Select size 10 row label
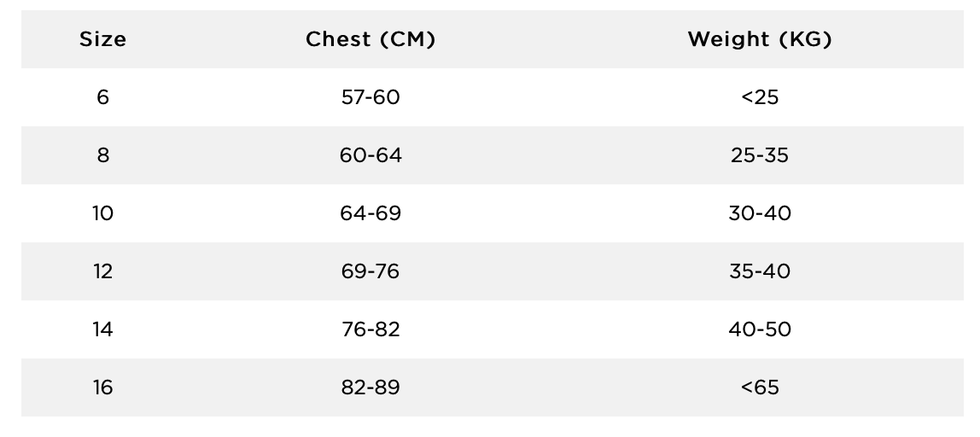Viewport: 980px width, 437px height. tap(102, 213)
